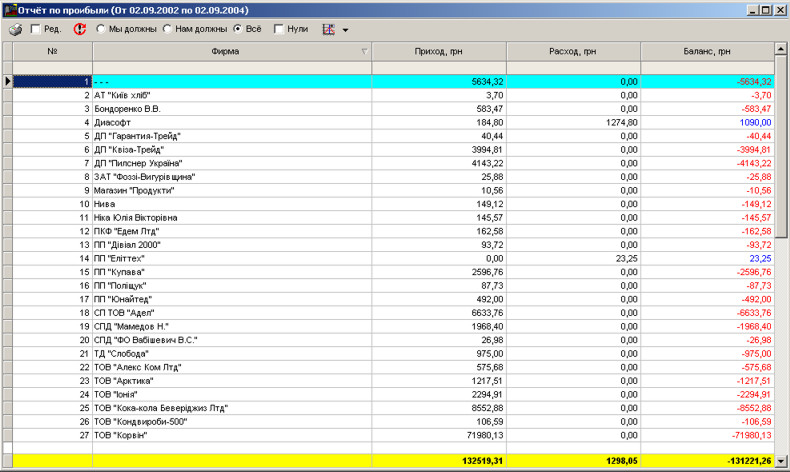Screen dimensions: 790x472
Task: Click the 'Баланс, грн' column header
Action: [x=707, y=50]
